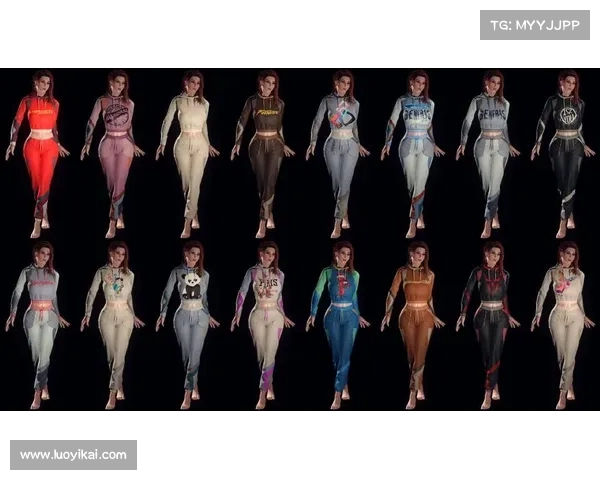
Task: Select the GENRAS outfit with blue accents
Action: coord(412,153)
